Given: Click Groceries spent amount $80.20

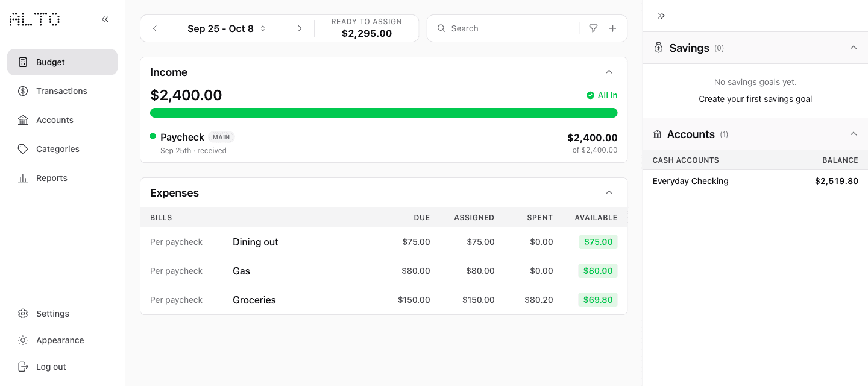Looking at the screenshot, I should (x=538, y=300).
